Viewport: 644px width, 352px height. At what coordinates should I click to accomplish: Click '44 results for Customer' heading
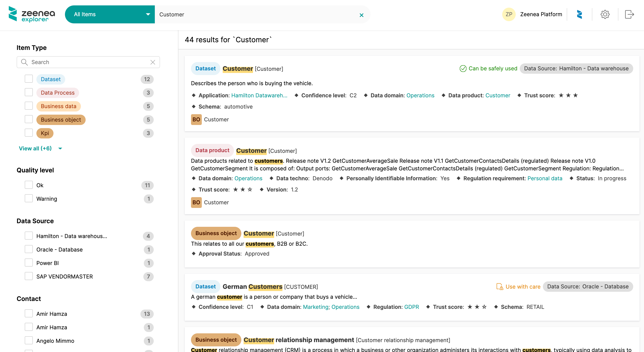(x=228, y=40)
